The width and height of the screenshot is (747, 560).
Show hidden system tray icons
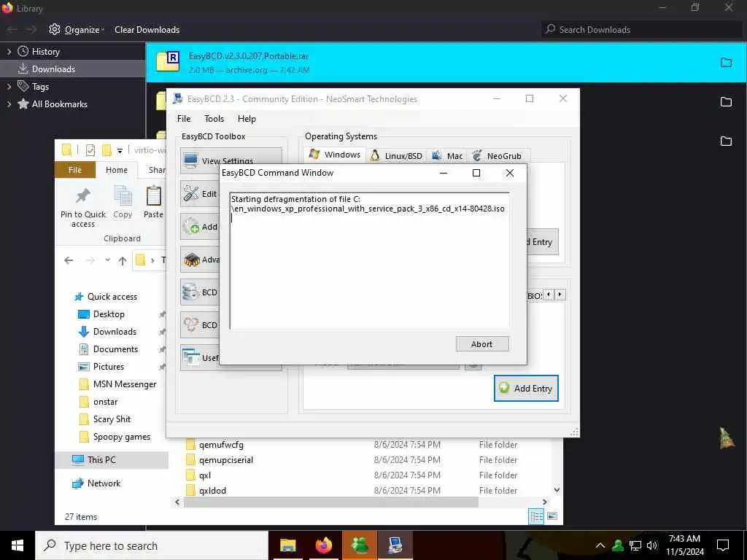click(600, 545)
